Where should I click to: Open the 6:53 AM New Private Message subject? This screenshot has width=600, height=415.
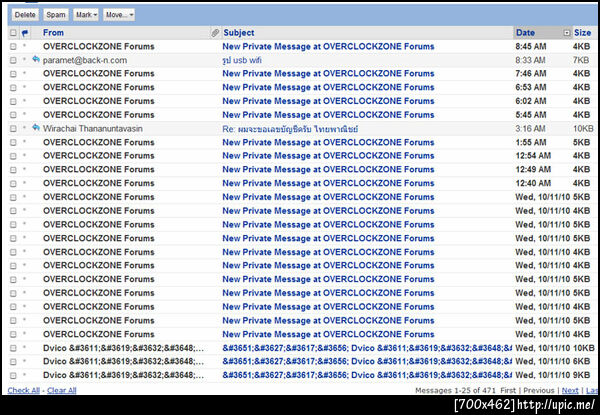click(328, 88)
